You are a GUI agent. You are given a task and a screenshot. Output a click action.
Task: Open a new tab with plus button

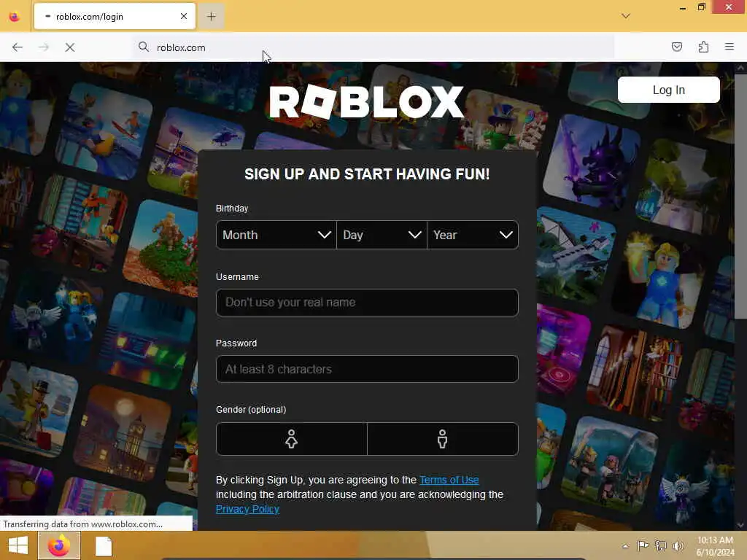pyautogui.click(x=212, y=16)
